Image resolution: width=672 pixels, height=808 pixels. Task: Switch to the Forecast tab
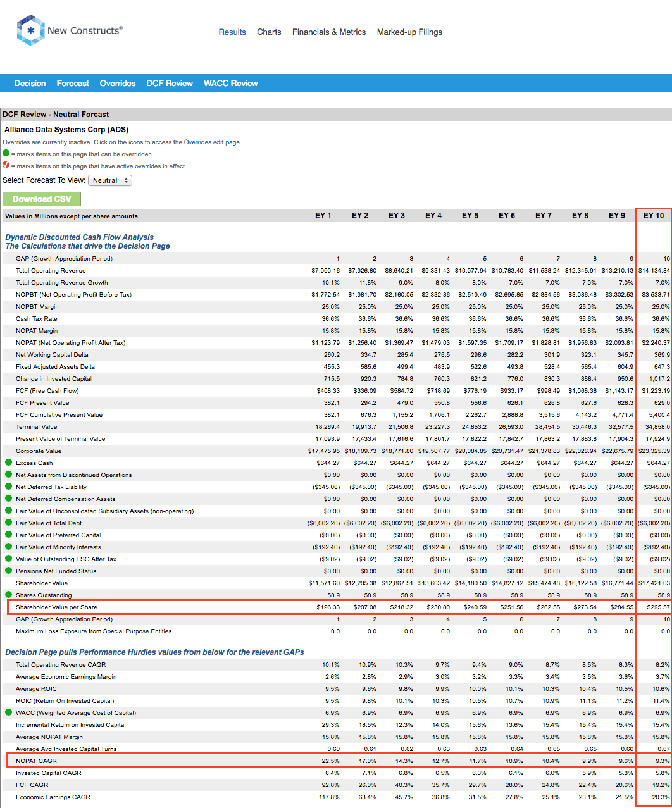tap(72, 83)
